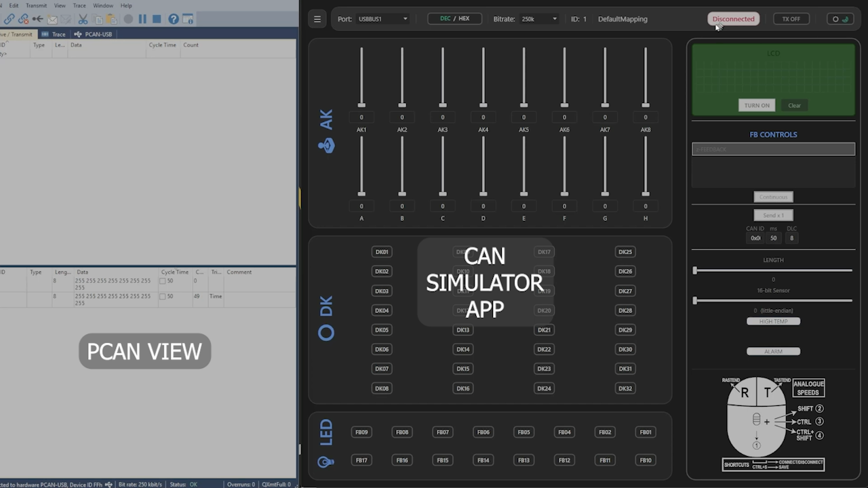The width and height of the screenshot is (868, 488).
Task: Click the window info icon in PCAN-View toolbar
Action: click(x=188, y=19)
